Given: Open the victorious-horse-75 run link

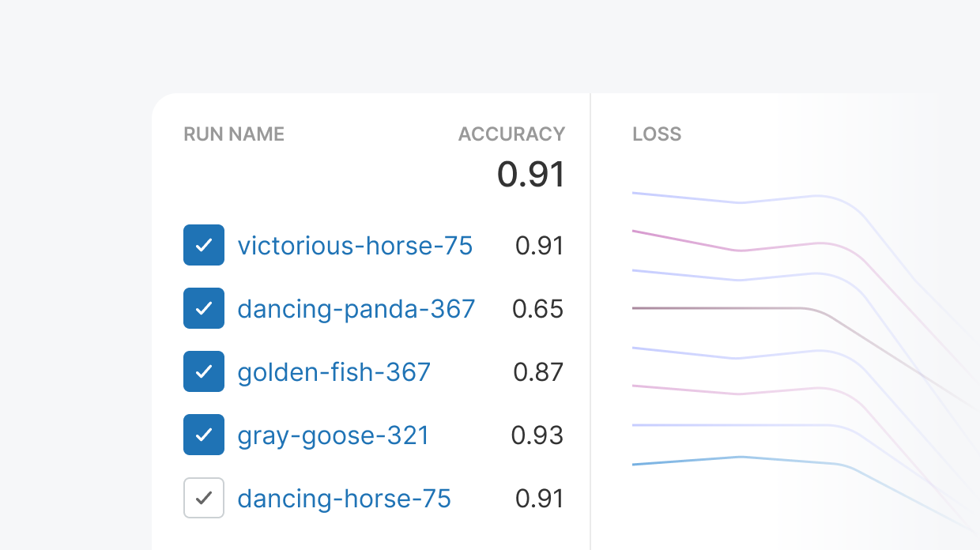Looking at the screenshot, I should [x=355, y=246].
